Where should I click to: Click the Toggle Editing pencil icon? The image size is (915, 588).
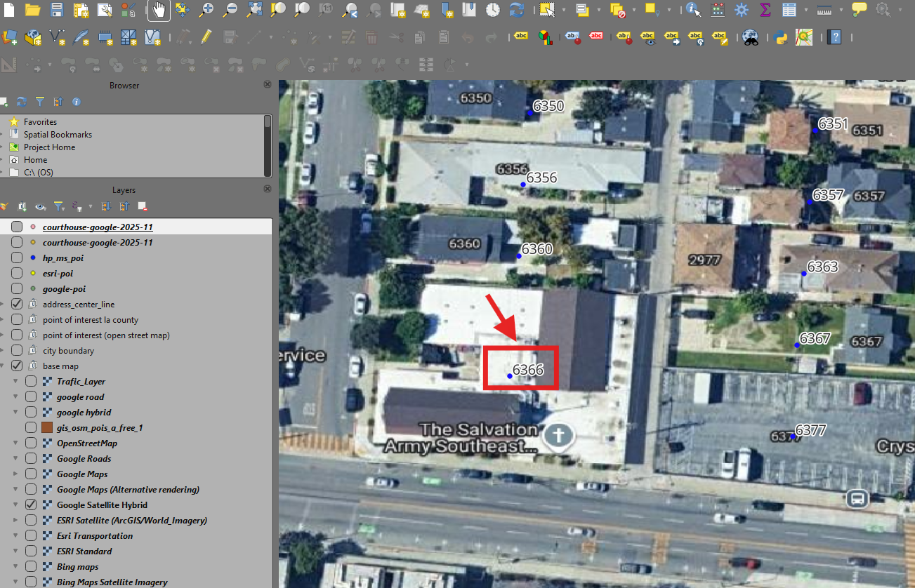(206, 37)
